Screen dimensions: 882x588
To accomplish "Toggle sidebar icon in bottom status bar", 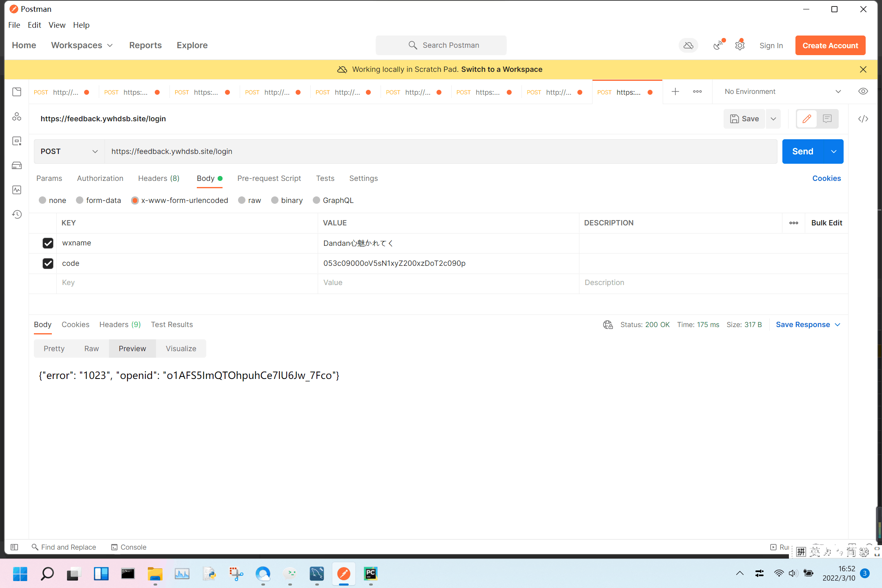I will click(14, 547).
